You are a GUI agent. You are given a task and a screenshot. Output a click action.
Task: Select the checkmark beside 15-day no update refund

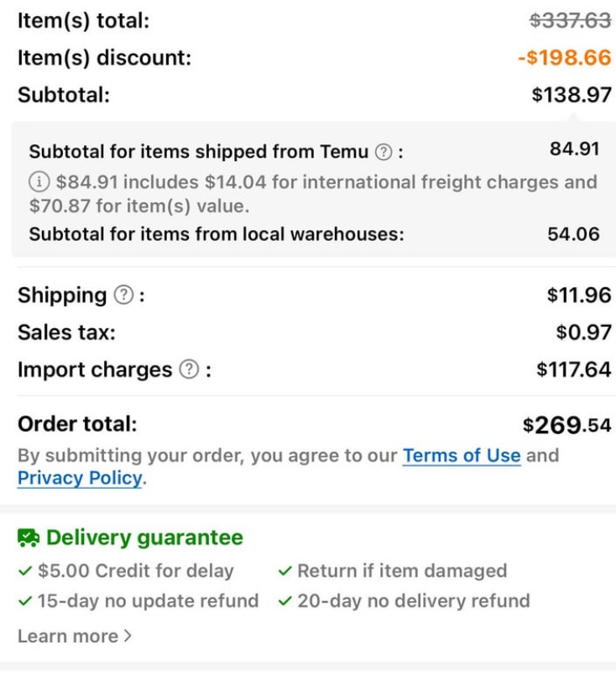click(27, 600)
